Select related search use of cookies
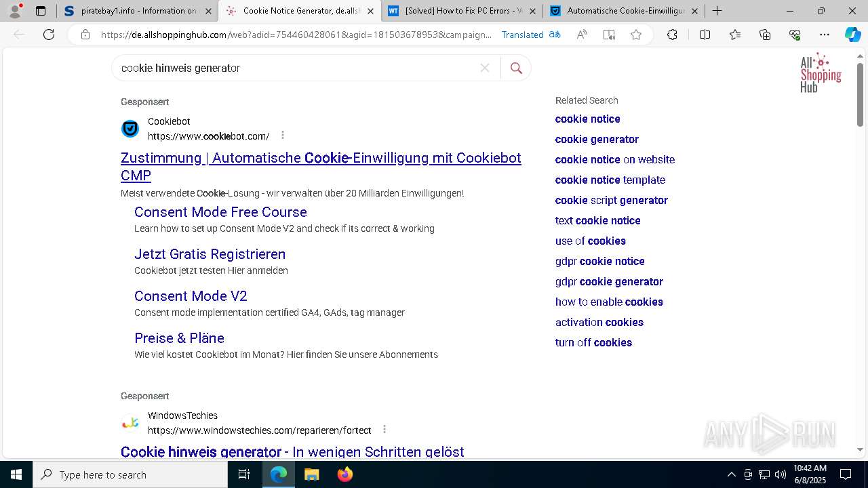 click(x=591, y=241)
